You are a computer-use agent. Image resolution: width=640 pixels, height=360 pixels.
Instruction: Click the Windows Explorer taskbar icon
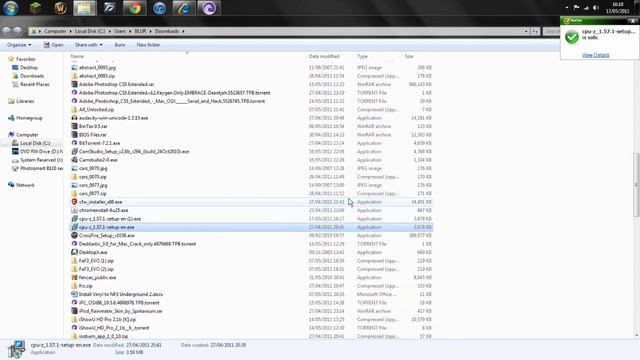(84, 8)
